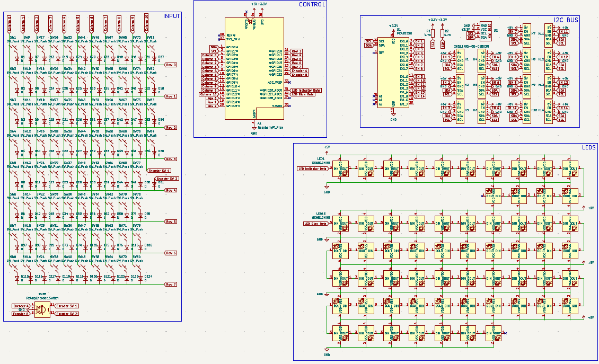Click the Encoder SW 1 label

coord(67,306)
